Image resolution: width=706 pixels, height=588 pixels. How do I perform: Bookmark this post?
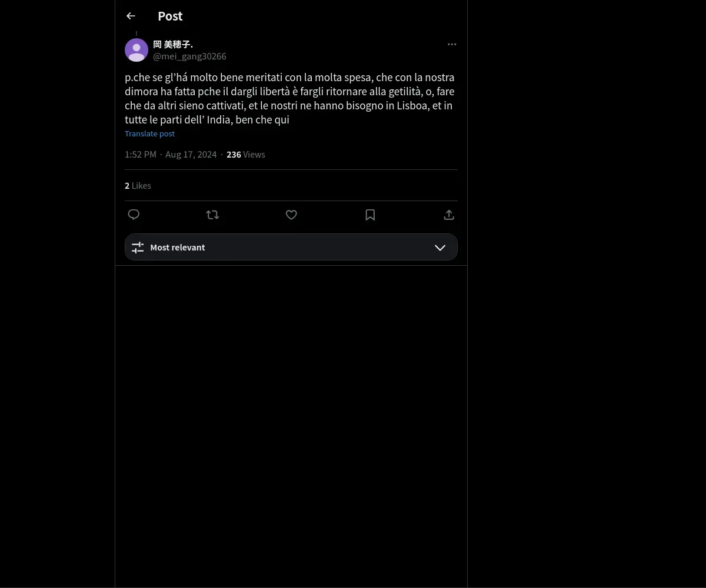(370, 215)
